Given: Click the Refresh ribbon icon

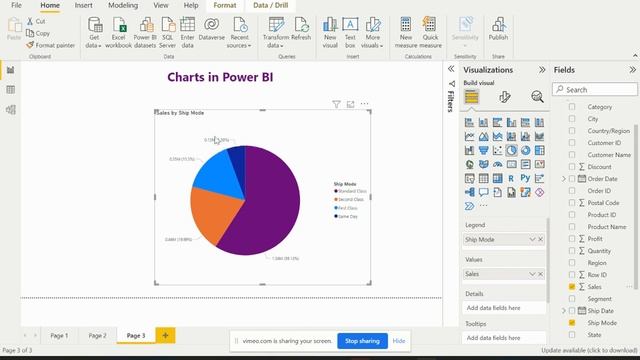Looking at the screenshot, I should 301,29.
